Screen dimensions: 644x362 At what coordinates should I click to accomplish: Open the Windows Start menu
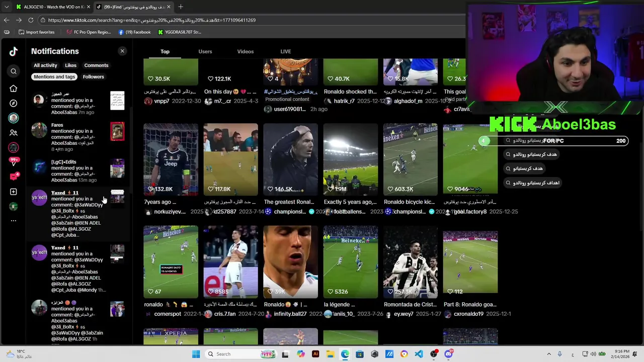click(196, 354)
